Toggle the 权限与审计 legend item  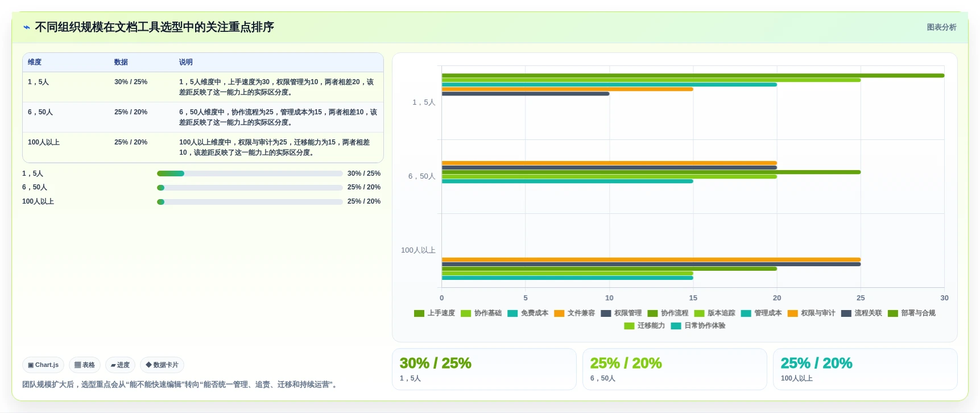pyautogui.click(x=811, y=313)
